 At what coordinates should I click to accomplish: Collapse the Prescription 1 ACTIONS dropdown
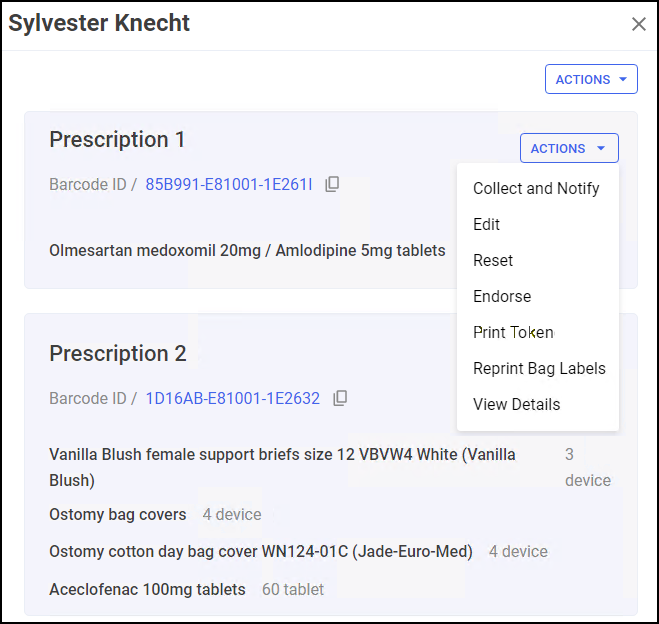(x=569, y=148)
